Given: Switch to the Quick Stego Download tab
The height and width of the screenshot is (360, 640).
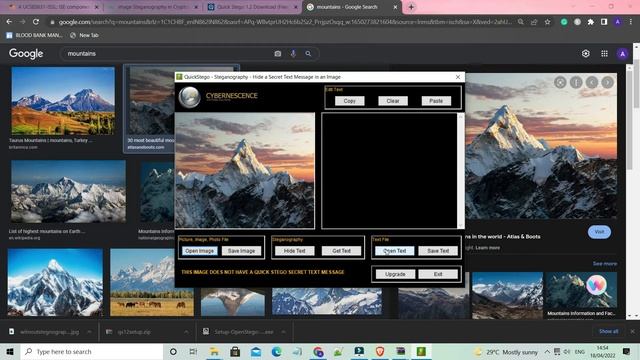Looking at the screenshot, I should pyautogui.click(x=252, y=7).
